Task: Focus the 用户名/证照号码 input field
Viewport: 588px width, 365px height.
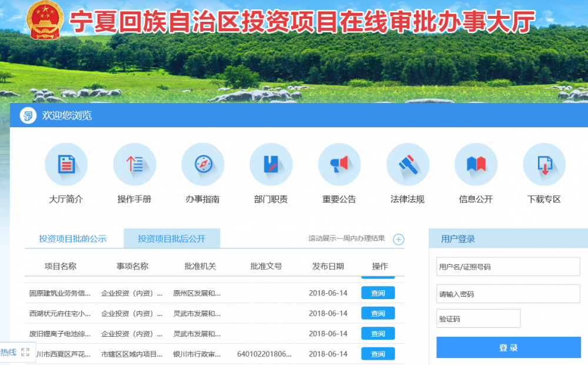Action: point(508,267)
